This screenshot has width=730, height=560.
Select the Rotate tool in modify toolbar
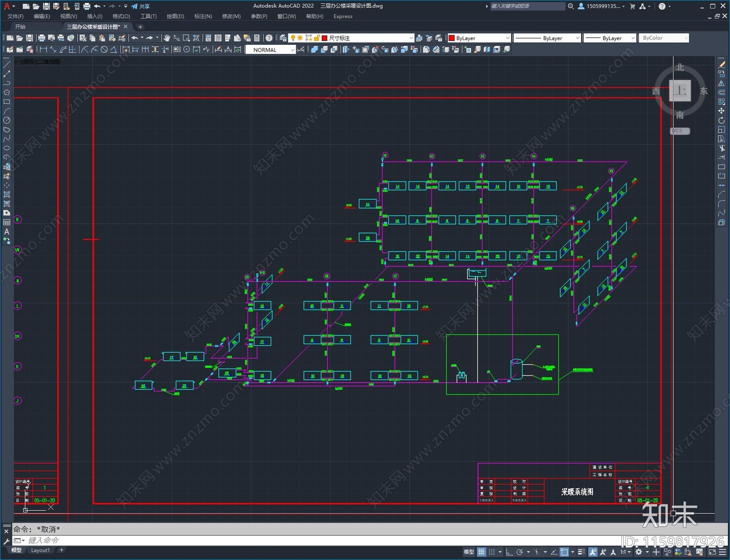tap(721, 120)
